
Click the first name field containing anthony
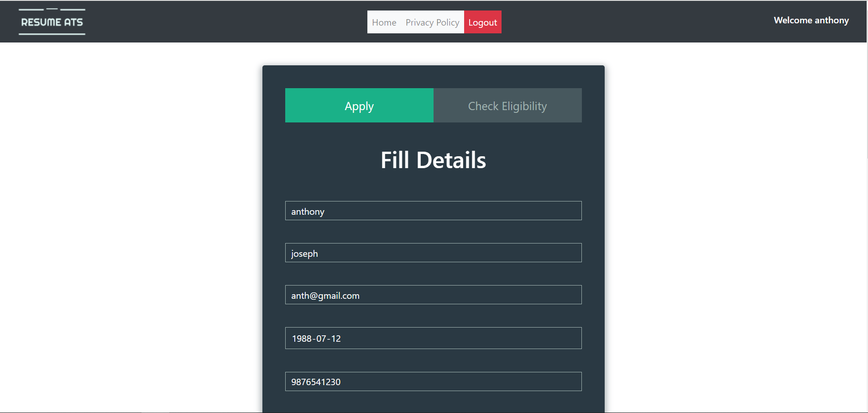(433, 211)
